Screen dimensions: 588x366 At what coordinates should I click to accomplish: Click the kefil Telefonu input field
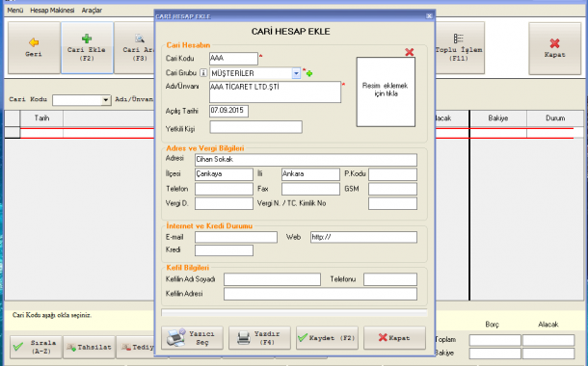(x=390, y=279)
